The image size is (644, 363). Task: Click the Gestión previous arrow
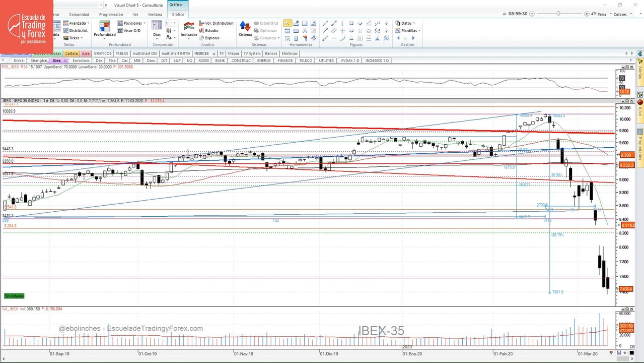(x=398, y=38)
